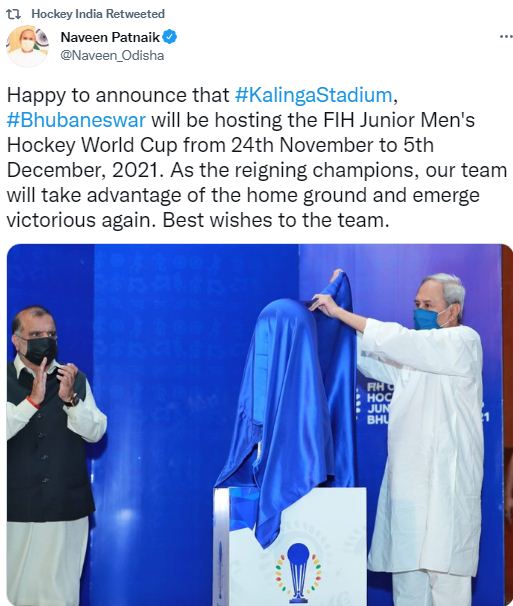513x606 pixels.
Task: Open the @Naveen_Odisha handle
Action: [x=112, y=56]
